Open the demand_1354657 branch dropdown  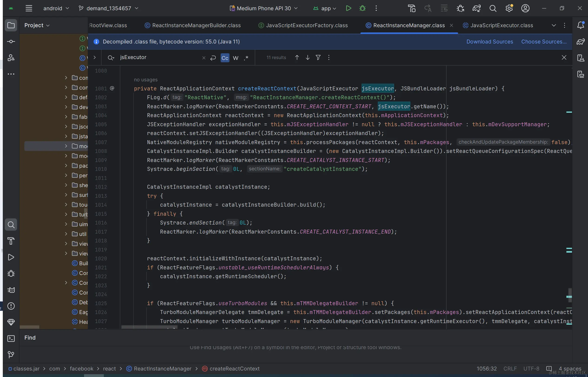coord(109,8)
